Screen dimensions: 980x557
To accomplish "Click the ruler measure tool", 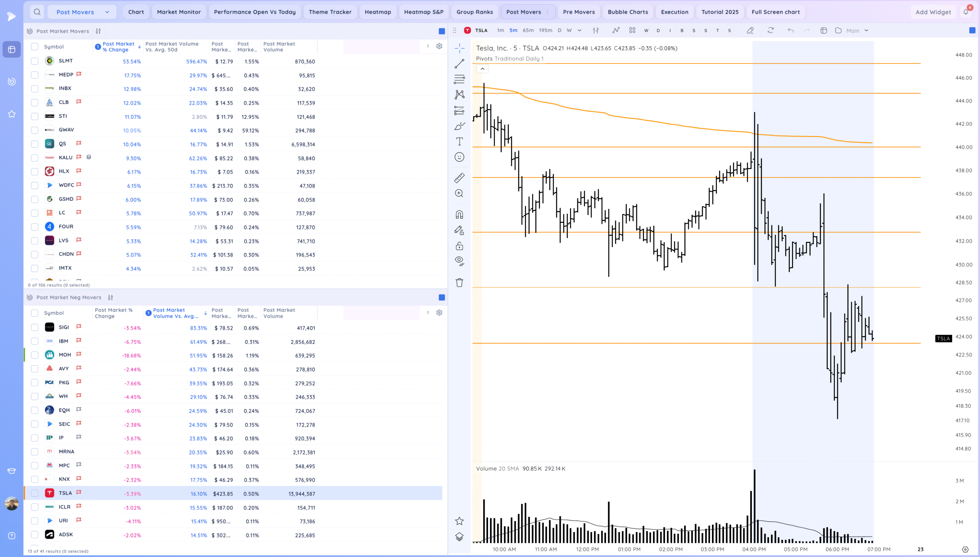I will [x=459, y=178].
